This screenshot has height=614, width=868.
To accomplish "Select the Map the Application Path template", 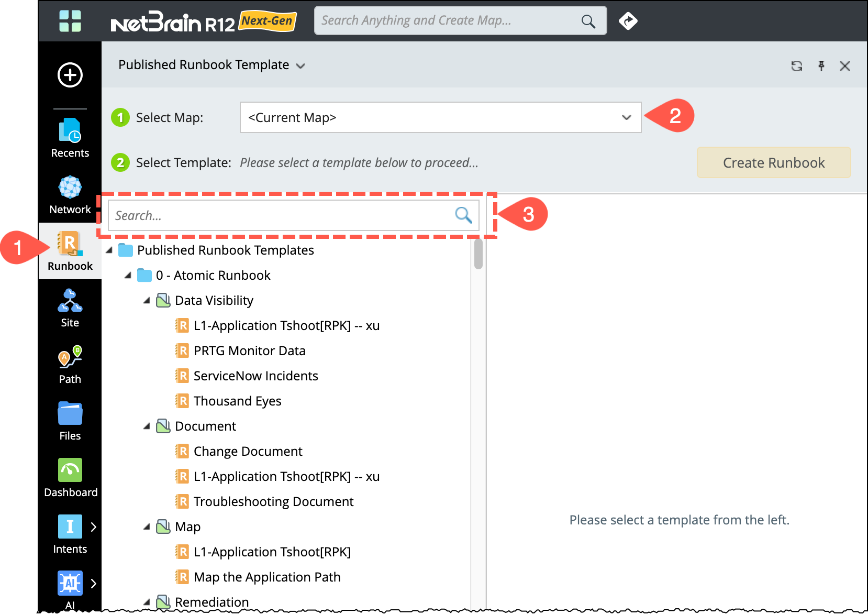I will [267, 577].
